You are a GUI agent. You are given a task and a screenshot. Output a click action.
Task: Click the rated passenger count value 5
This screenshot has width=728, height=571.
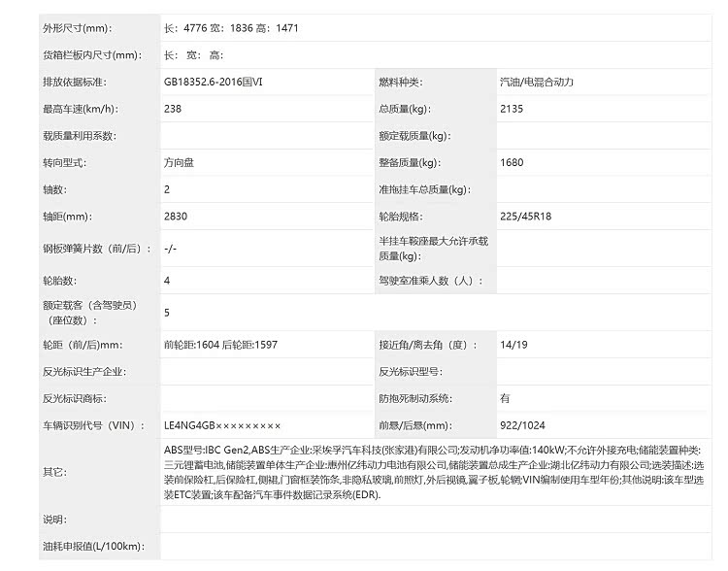[x=168, y=313]
